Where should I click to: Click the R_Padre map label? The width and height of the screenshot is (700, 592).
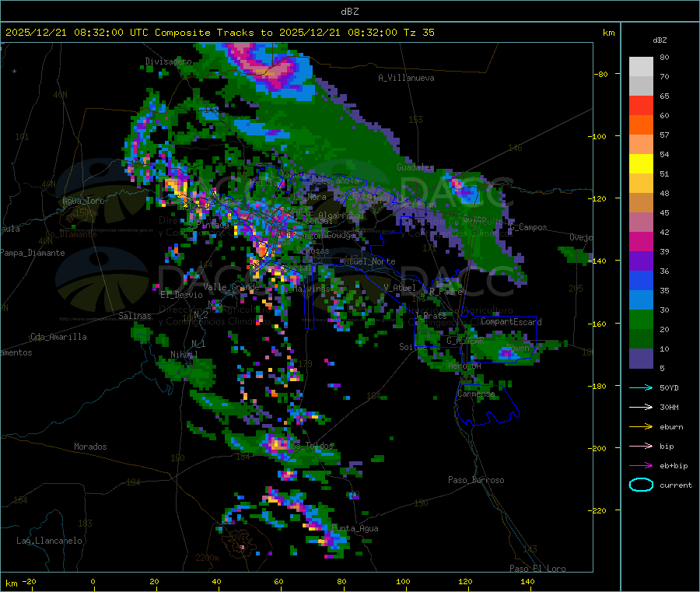[446, 292]
